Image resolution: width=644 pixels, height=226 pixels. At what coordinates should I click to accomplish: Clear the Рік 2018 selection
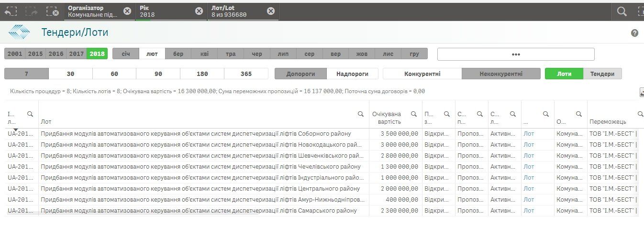[199, 11]
